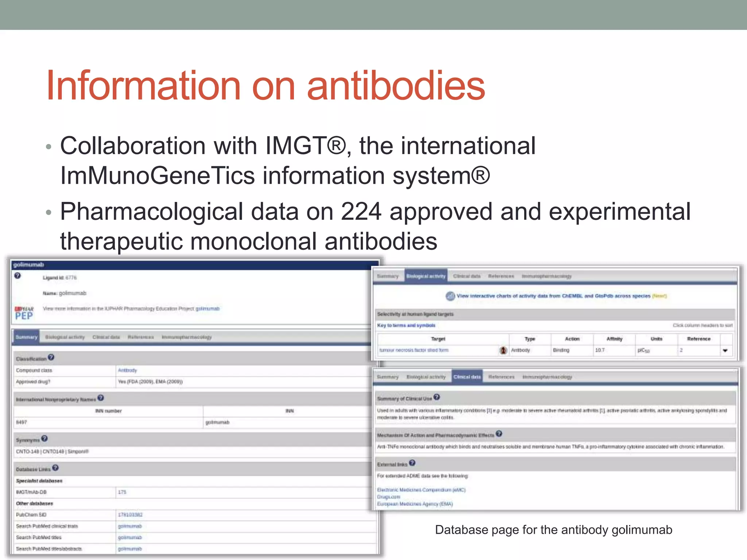
Task: Click help icon next to International Nonproprietary Names
Action: pos(101,398)
